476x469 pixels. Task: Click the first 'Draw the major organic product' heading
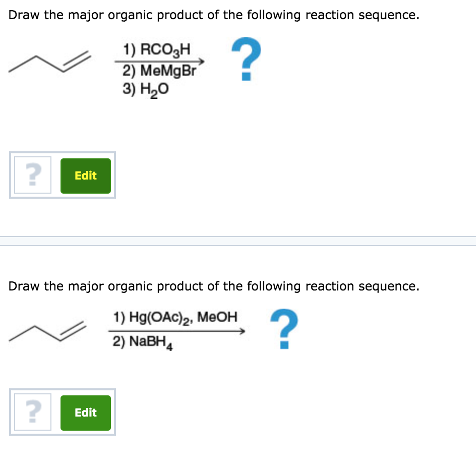coord(212,15)
